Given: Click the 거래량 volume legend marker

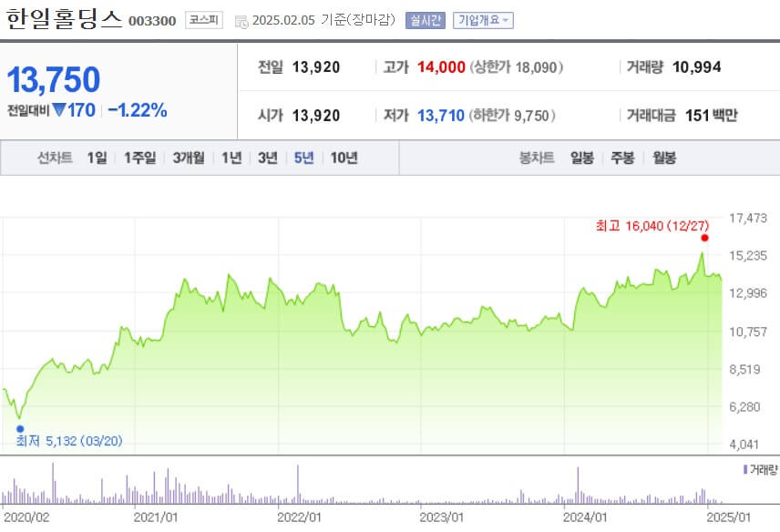Looking at the screenshot, I should click(745, 469).
